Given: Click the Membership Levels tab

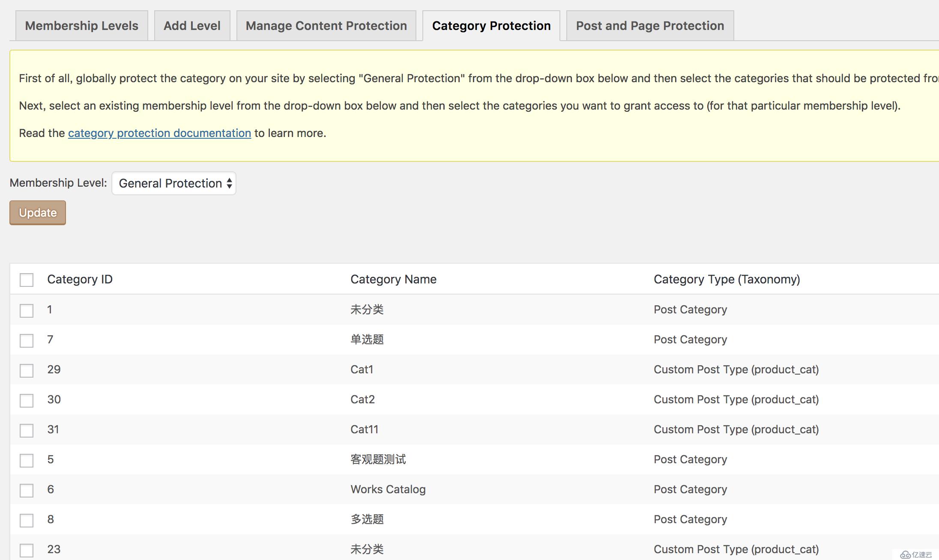Looking at the screenshot, I should 81,25.
